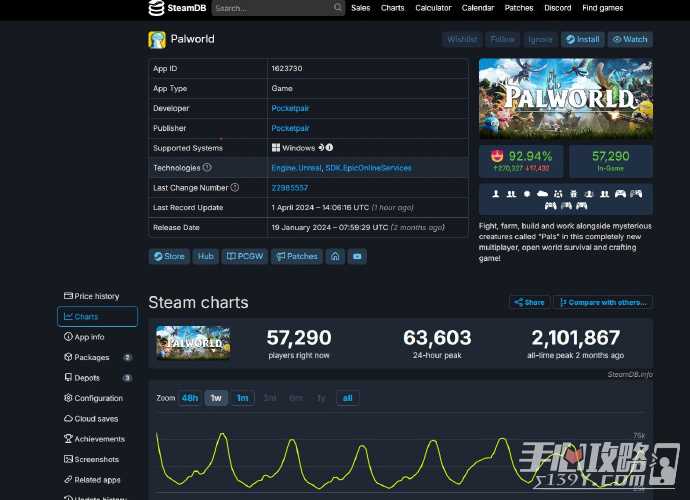The height and width of the screenshot is (500, 690).
Task: Click the Wishlist button
Action: (x=462, y=39)
